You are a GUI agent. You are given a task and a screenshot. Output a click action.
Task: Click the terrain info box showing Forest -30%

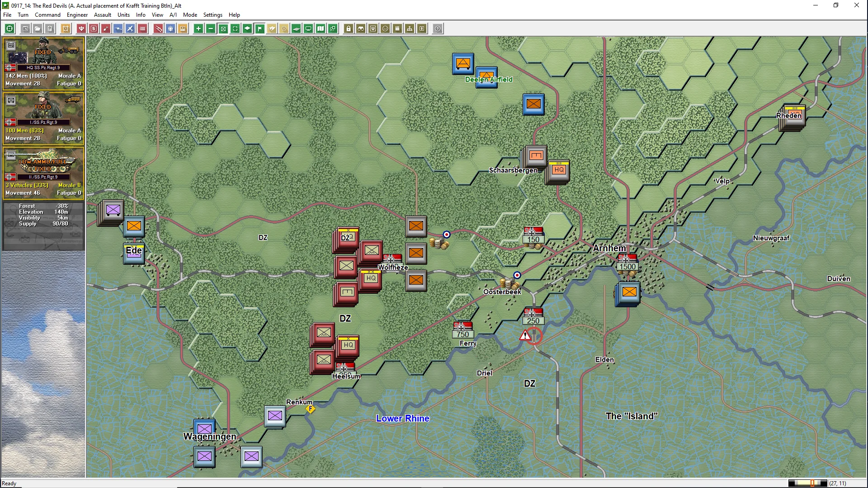click(x=43, y=226)
